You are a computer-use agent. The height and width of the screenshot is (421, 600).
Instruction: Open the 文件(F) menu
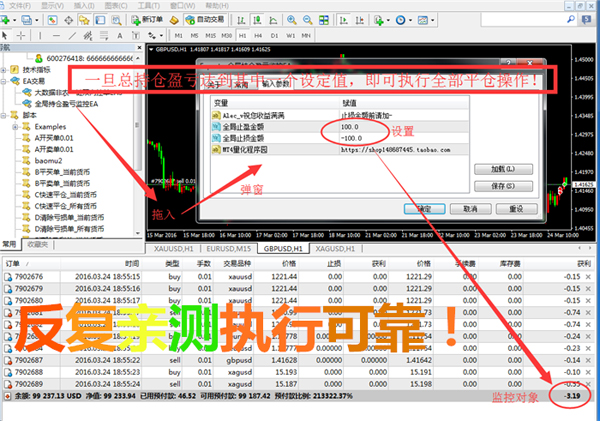click(x=20, y=5)
